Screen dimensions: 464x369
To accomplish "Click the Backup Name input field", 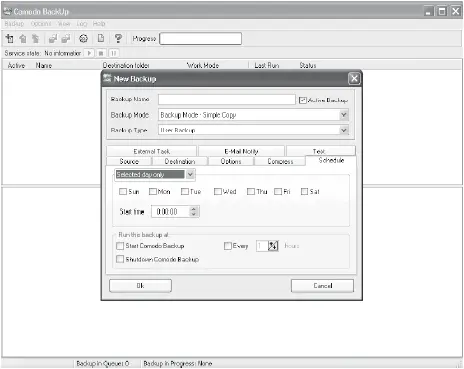I will click(227, 99).
